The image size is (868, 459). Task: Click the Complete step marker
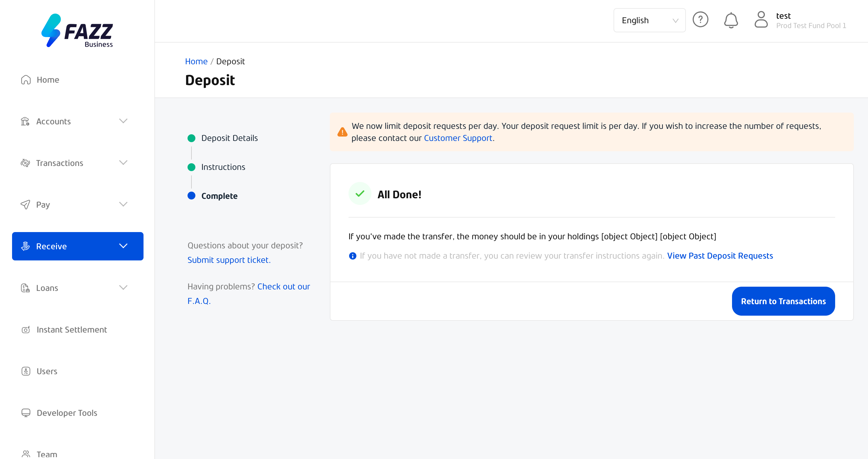[191, 196]
